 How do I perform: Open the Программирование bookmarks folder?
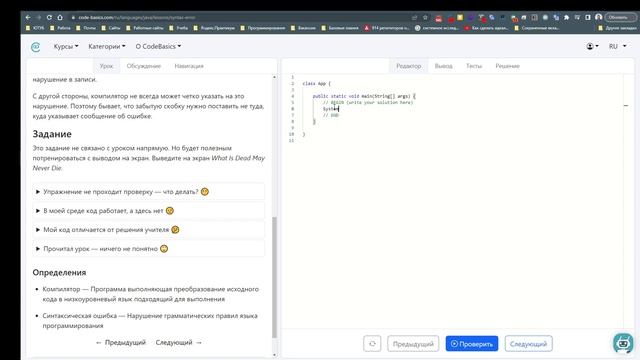tap(262, 28)
